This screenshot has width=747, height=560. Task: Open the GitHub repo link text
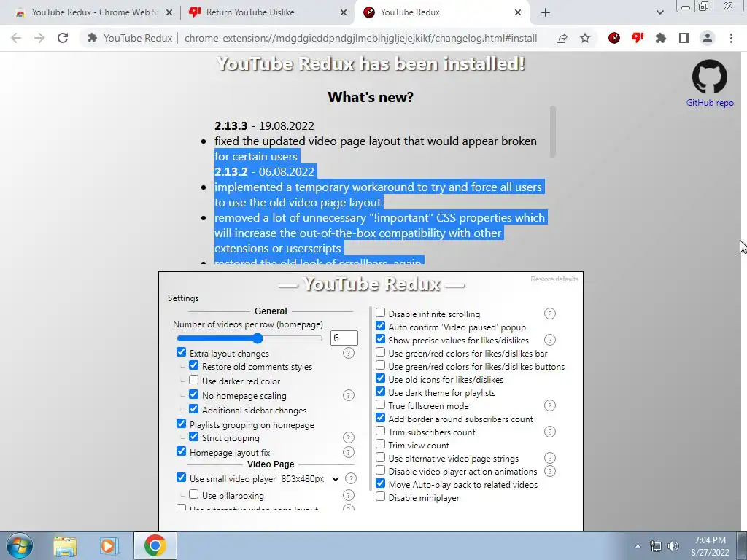point(709,103)
